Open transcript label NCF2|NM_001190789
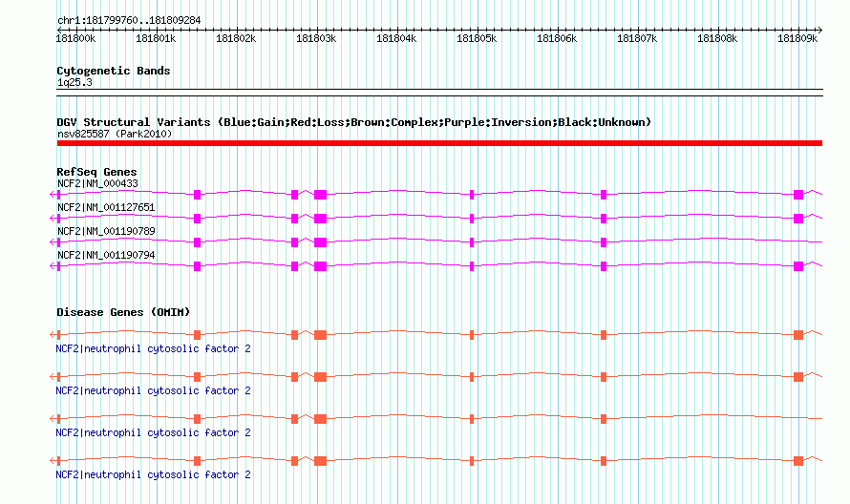 pos(106,231)
